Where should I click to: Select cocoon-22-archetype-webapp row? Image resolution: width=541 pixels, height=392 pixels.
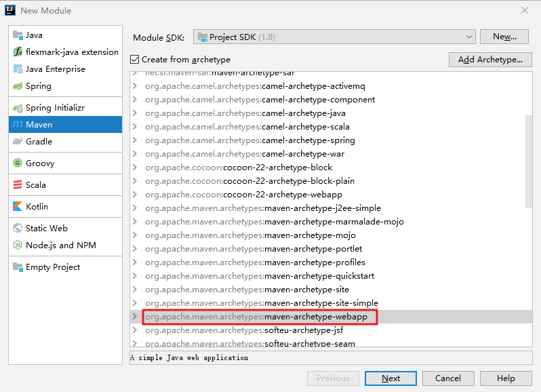pos(331,194)
